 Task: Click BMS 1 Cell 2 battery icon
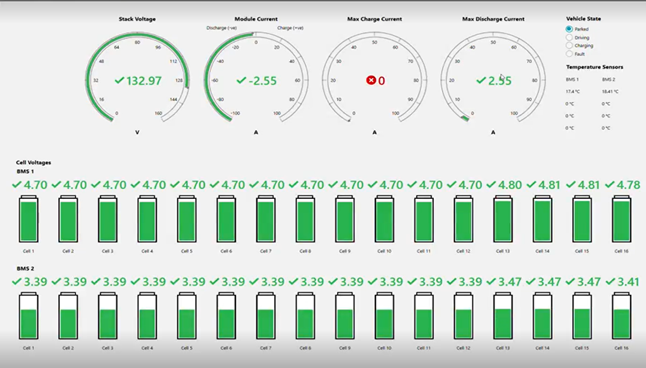68,219
